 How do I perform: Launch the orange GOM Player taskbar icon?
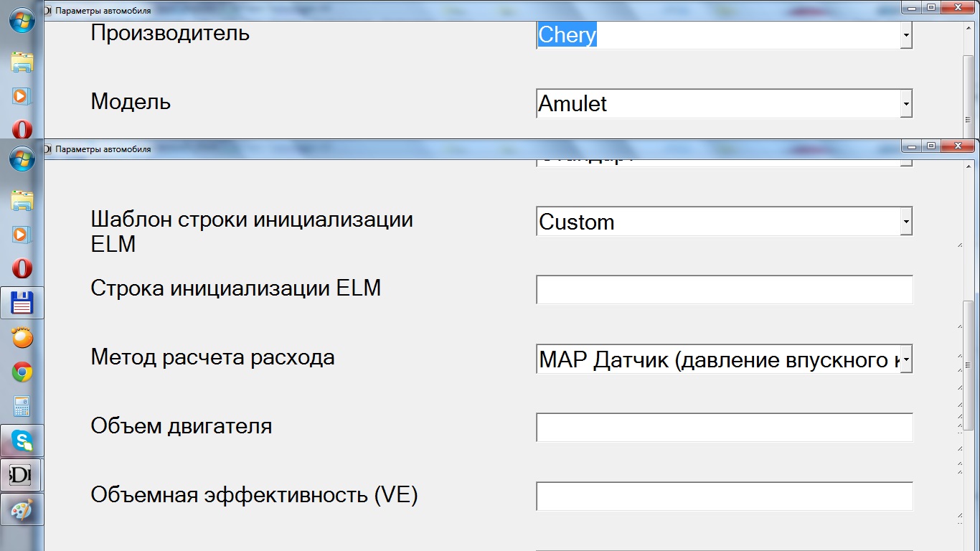pyautogui.click(x=22, y=337)
